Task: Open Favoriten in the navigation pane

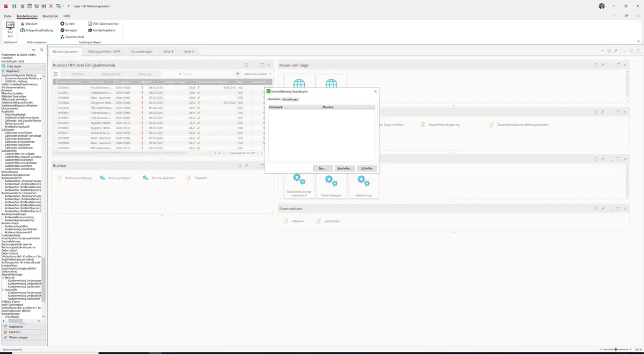Action: (x=23, y=332)
